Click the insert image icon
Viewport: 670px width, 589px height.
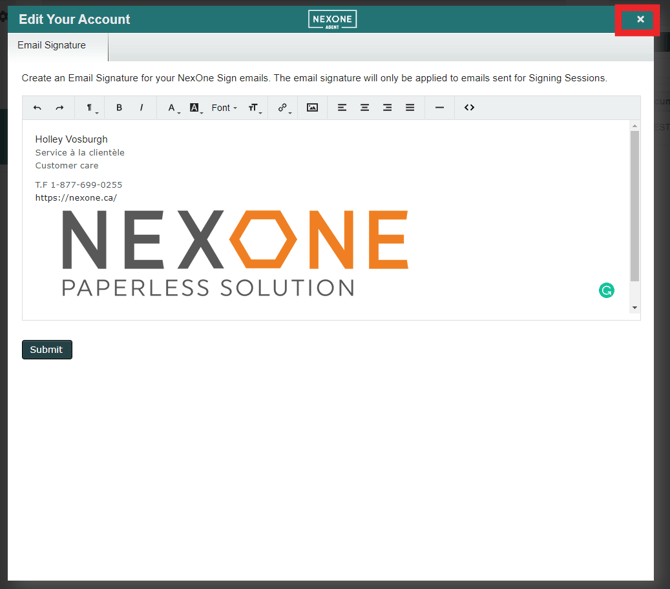click(312, 108)
